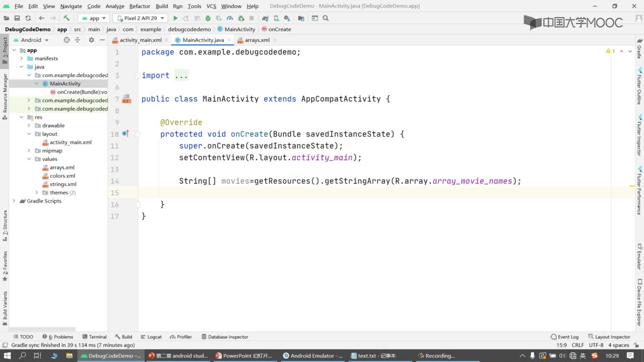Expand the themes (2) node

(37, 193)
